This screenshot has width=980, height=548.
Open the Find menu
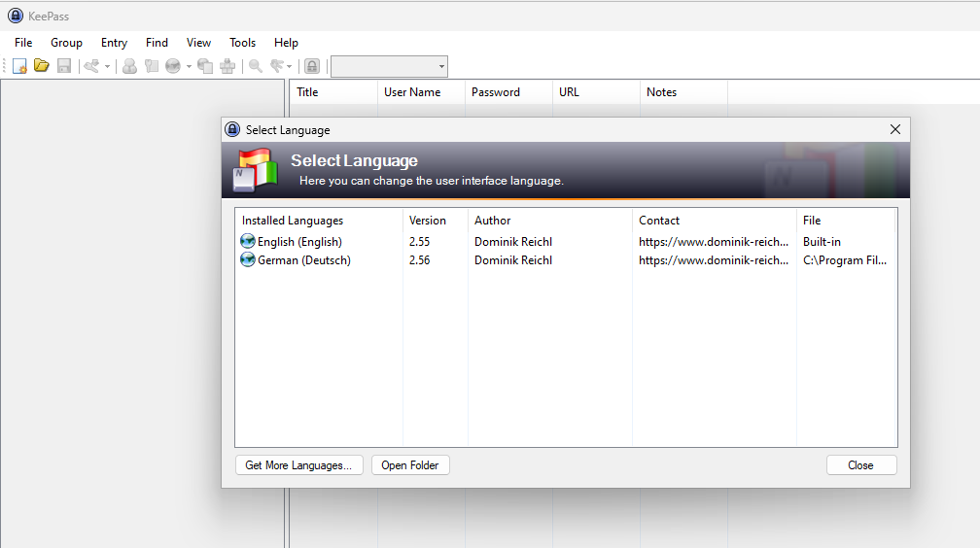coord(157,43)
